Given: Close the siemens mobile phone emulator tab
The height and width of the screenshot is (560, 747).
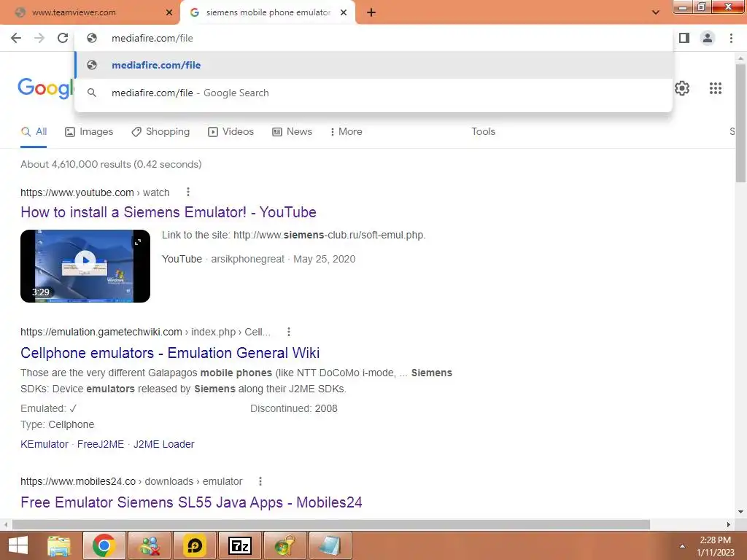Looking at the screenshot, I should tap(344, 13).
